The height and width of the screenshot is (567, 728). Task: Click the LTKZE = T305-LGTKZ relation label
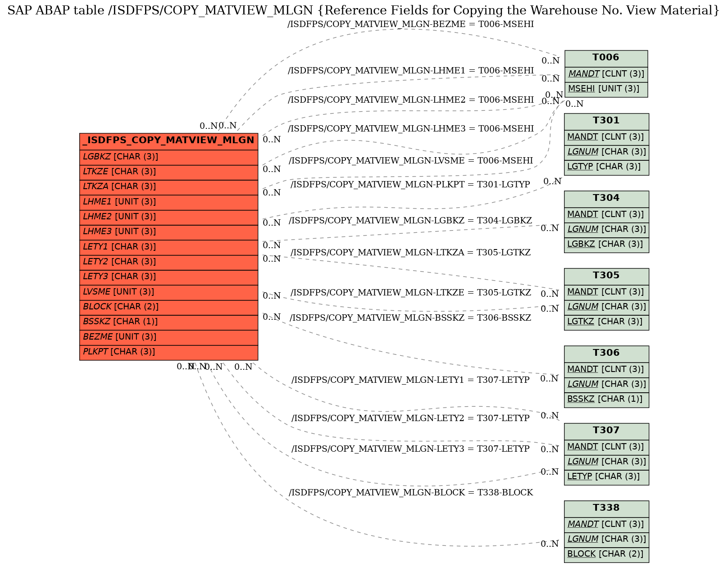[x=410, y=293]
